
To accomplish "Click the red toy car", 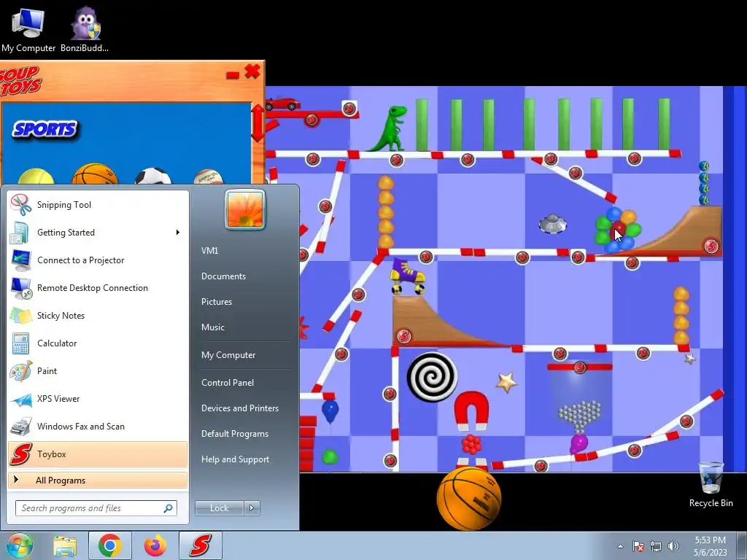I will (282, 104).
